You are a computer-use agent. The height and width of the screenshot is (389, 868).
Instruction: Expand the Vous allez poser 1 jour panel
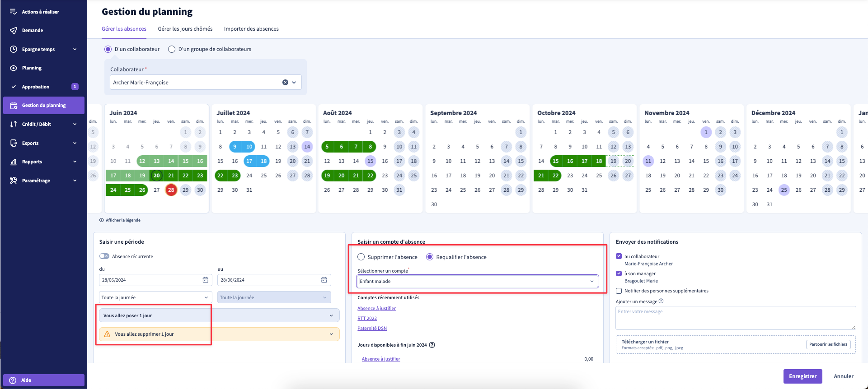click(x=219, y=315)
